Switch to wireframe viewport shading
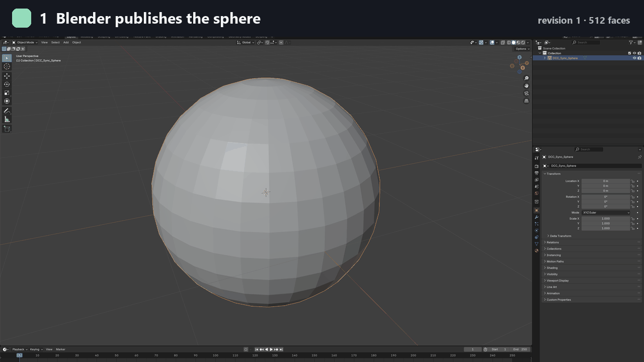Image resolution: width=644 pixels, height=362 pixels. [x=509, y=42]
